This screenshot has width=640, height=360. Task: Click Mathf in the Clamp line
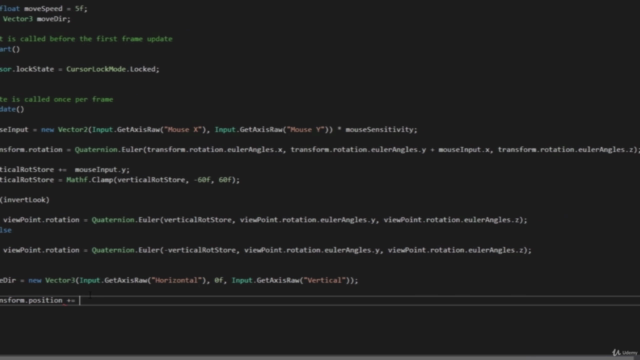coord(77,180)
